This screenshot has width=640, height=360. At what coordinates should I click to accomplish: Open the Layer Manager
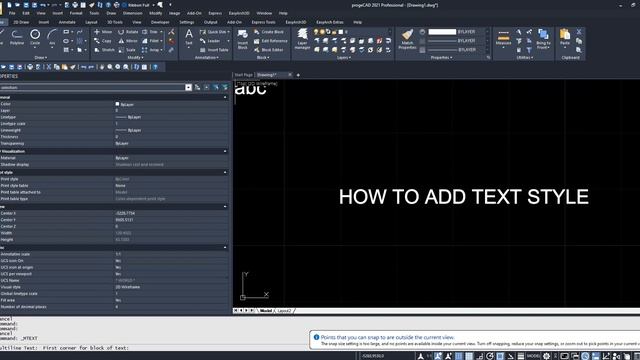pyautogui.click(x=302, y=39)
